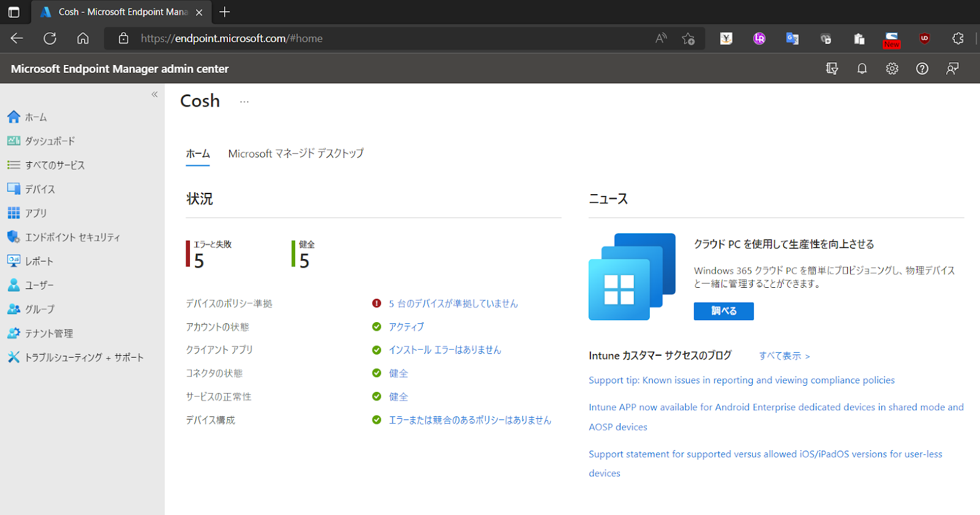
Task: Open グループ in sidebar
Action: pos(40,309)
